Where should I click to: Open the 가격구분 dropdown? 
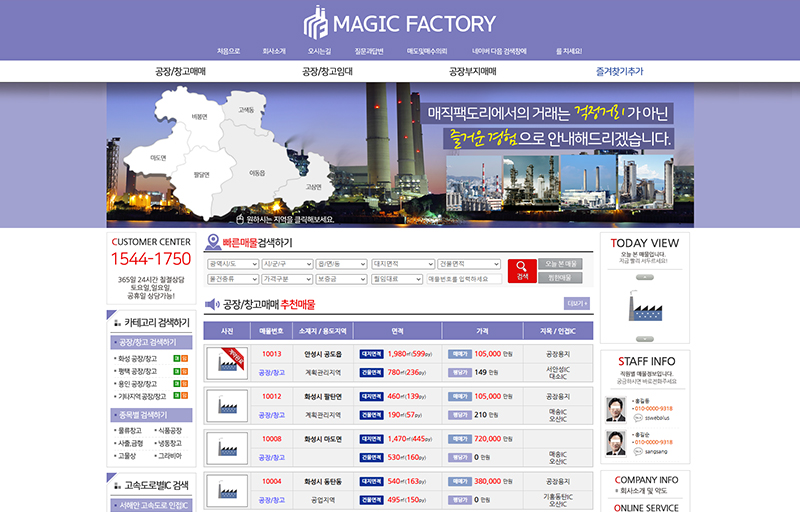[287, 279]
